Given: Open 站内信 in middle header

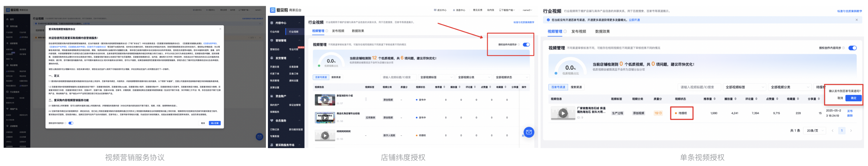Looking at the screenshot, I should (491, 10).
